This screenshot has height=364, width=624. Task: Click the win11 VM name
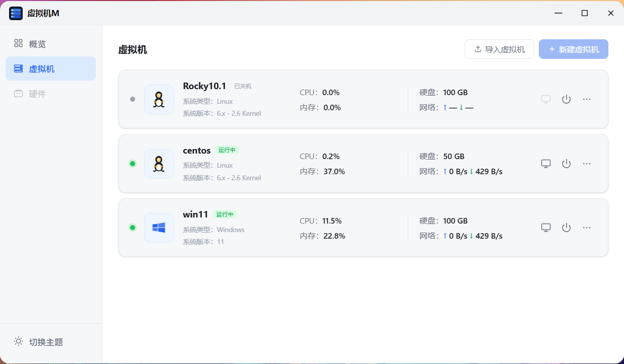(x=196, y=214)
